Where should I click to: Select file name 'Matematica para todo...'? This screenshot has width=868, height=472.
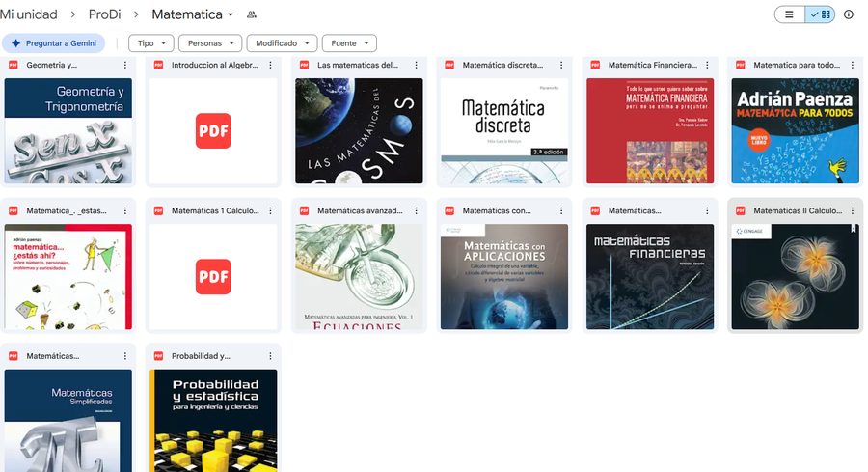[797, 65]
